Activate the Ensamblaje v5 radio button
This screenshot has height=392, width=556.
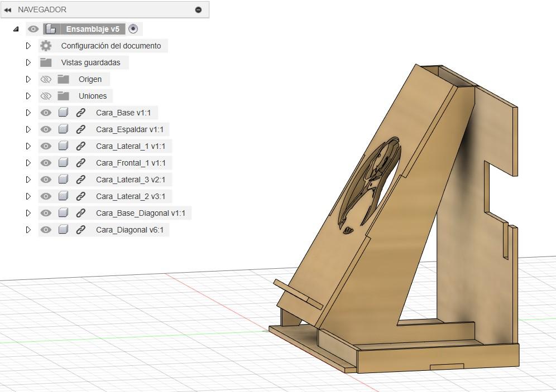tap(133, 28)
